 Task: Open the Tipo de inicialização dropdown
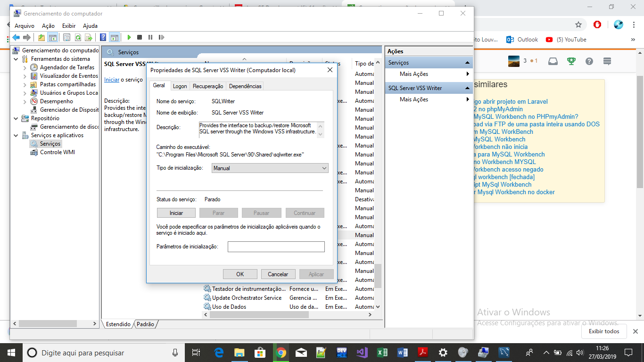tap(270, 168)
